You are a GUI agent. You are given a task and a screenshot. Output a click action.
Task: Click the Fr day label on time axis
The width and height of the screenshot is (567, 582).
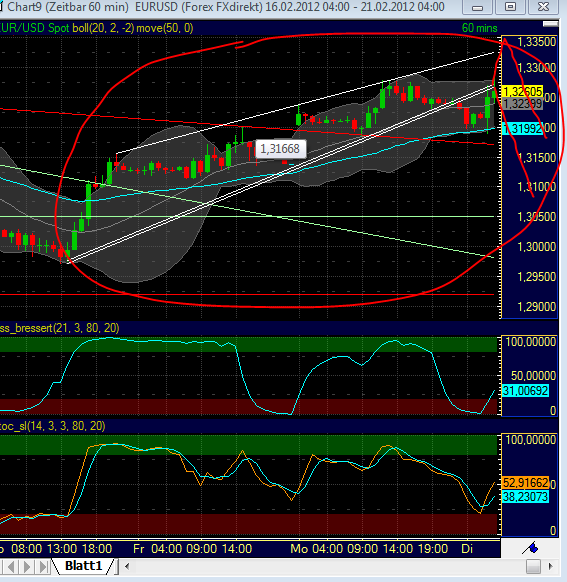[x=139, y=549]
